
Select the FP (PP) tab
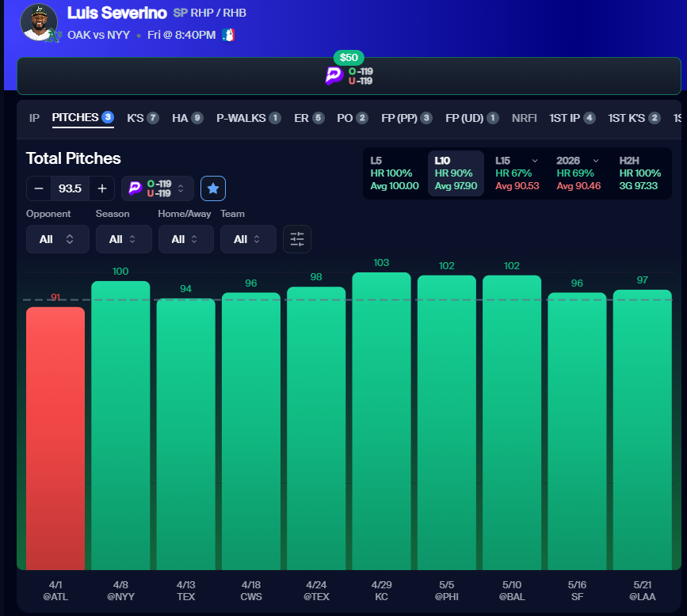coord(406,118)
